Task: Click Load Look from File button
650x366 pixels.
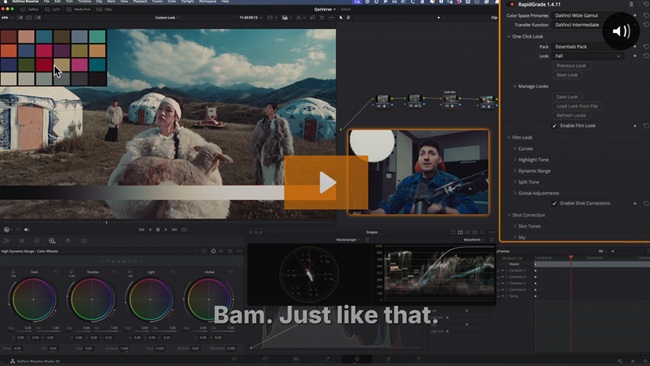Action: [x=577, y=106]
